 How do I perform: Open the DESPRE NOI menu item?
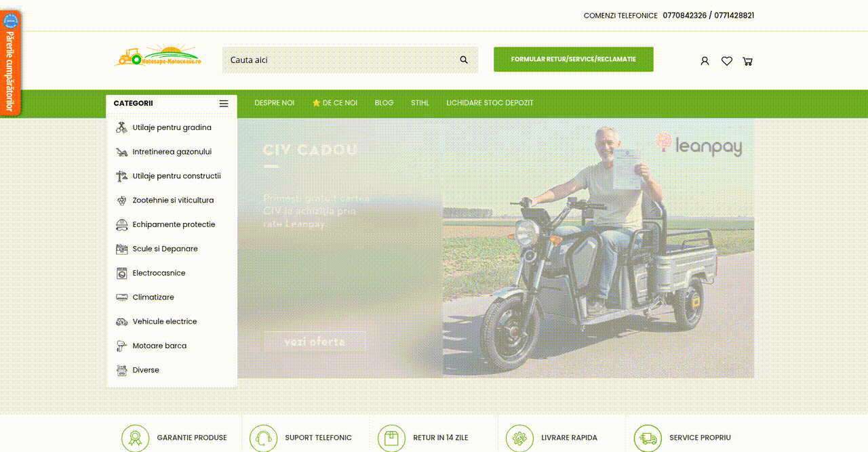coord(274,103)
